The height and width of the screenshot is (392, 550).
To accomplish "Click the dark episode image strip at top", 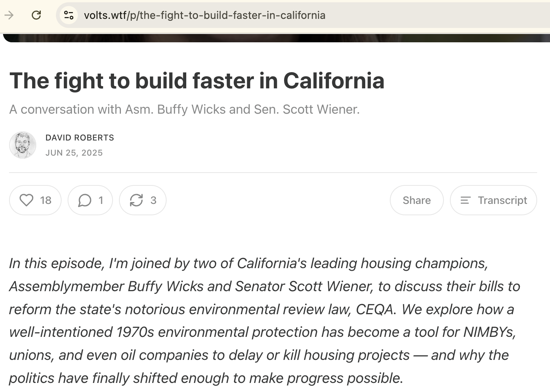I will [276, 38].
